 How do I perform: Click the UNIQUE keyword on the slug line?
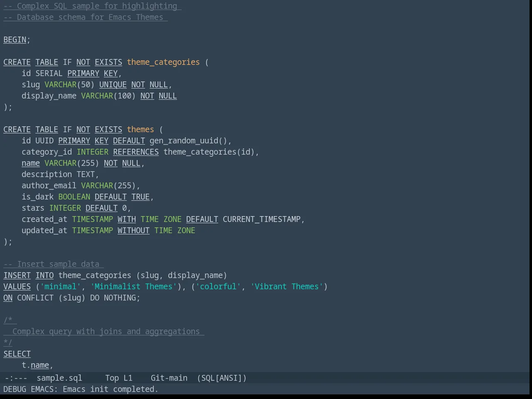click(113, 85)
